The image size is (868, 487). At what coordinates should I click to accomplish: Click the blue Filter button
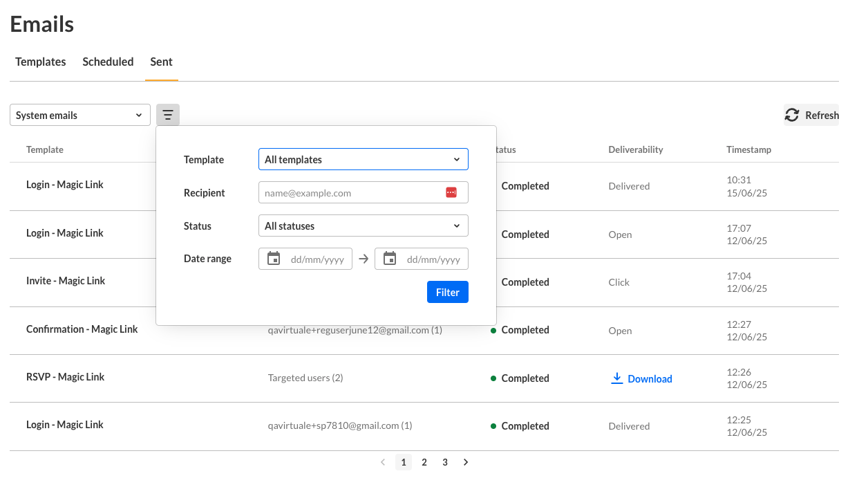tap(448, 292)
